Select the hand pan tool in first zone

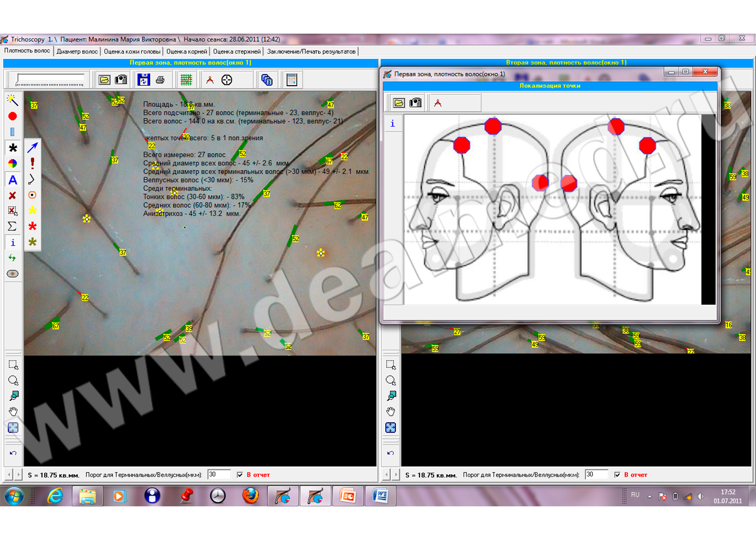coord(13,411)
